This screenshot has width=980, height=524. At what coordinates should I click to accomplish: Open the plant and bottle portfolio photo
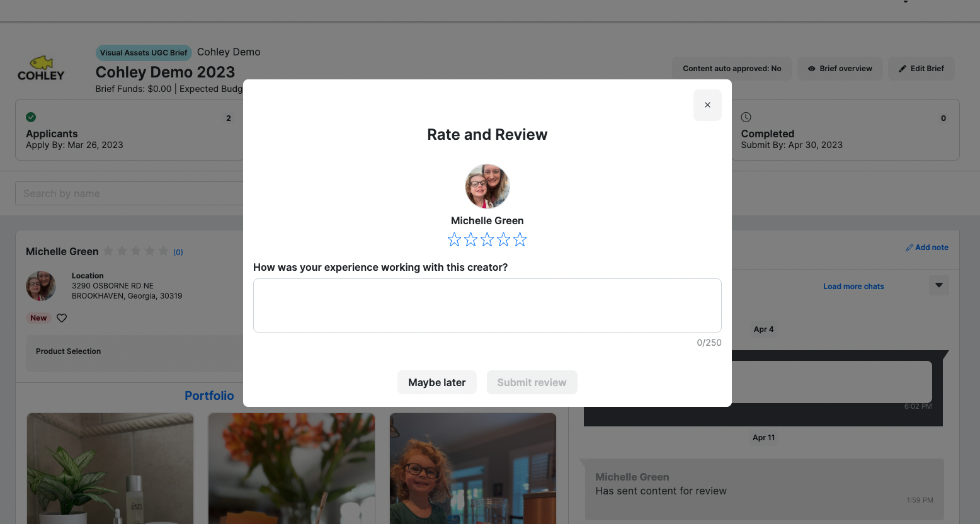click(110, 469)
